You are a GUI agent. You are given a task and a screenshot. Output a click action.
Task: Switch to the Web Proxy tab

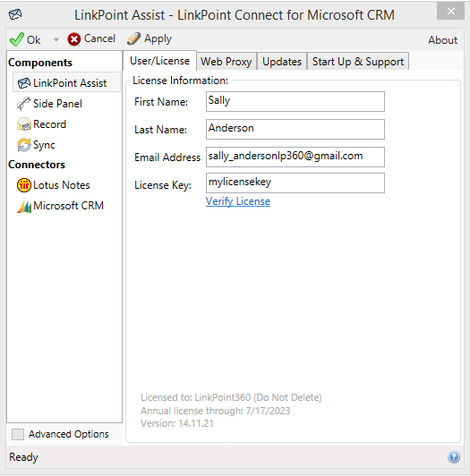(x=226, y=62)
